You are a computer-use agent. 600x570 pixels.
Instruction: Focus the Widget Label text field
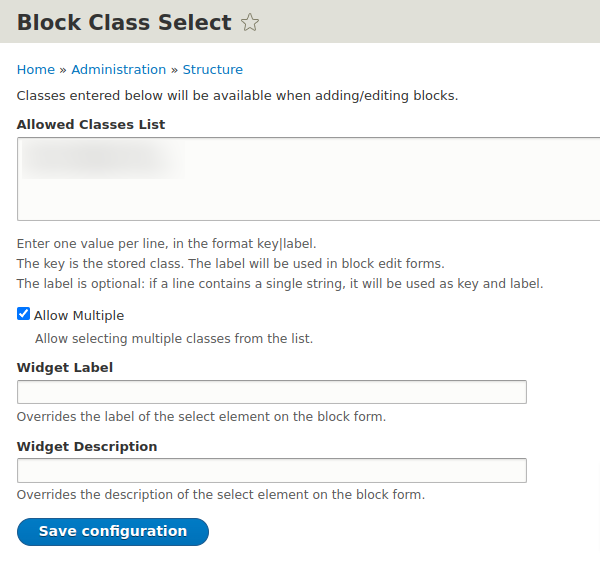coord(272,392)
